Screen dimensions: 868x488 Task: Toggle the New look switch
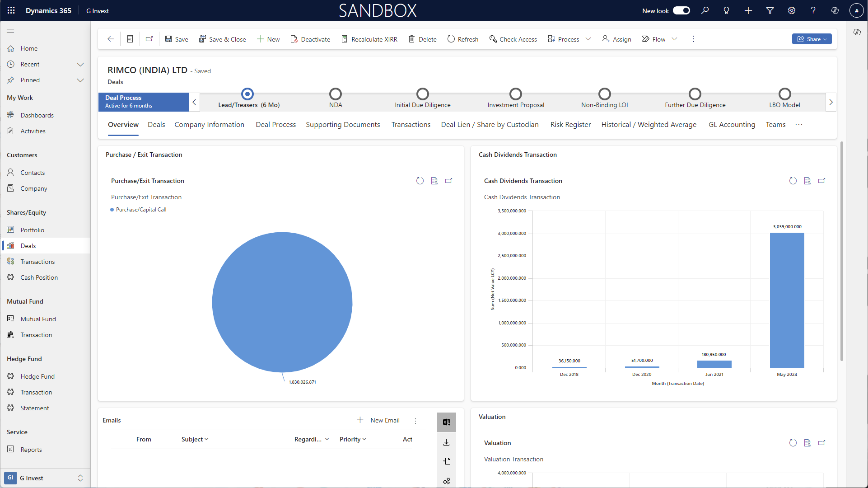point(681,10)
